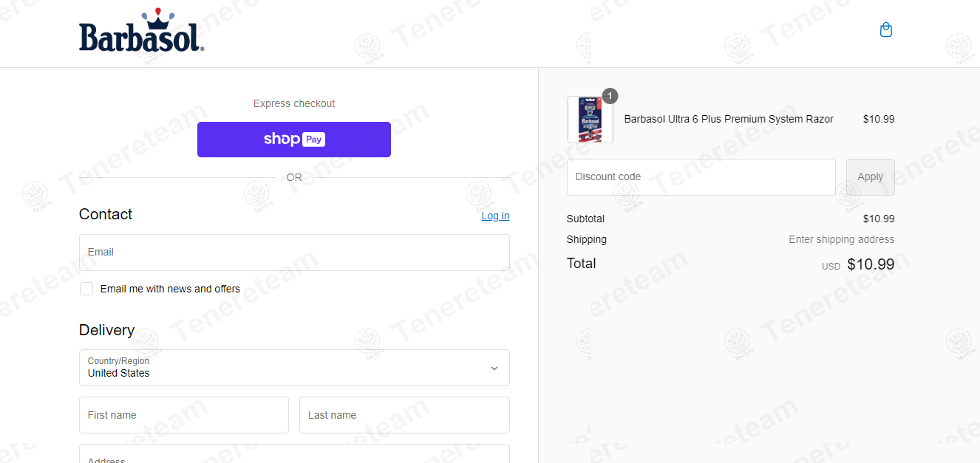The image size is (980, 463).
Task: Click the Express checkout label
Action: (x=294, y=103)
